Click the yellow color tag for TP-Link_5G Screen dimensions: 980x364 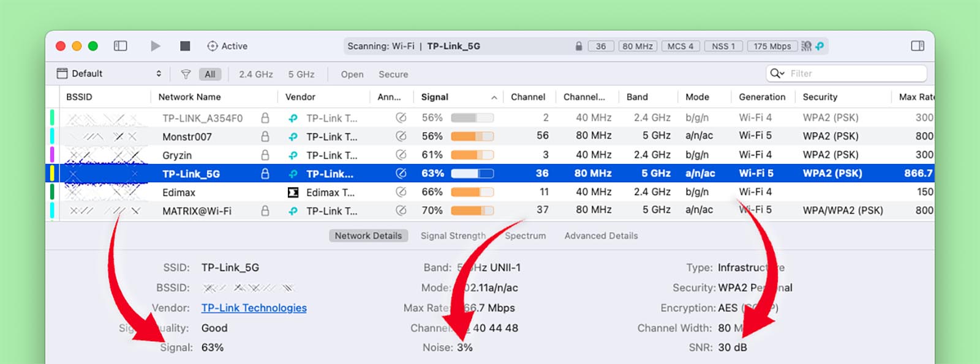tap(52, 173)
